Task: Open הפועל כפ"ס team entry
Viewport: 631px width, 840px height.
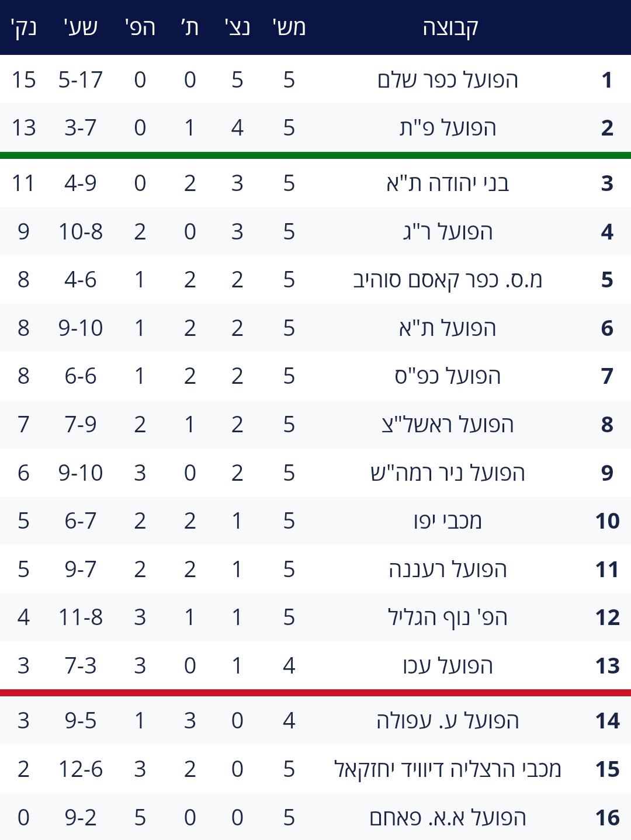Action: click(x=448, y=376)
